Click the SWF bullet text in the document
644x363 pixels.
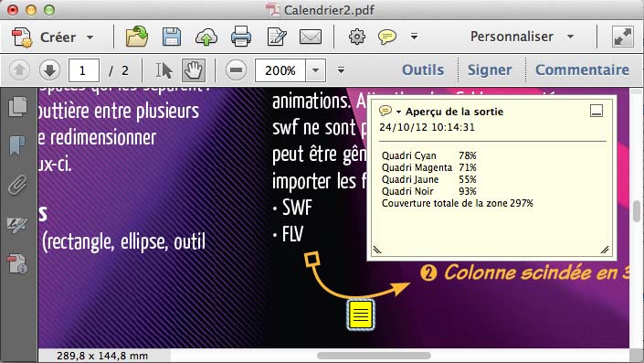click(297, 208)
